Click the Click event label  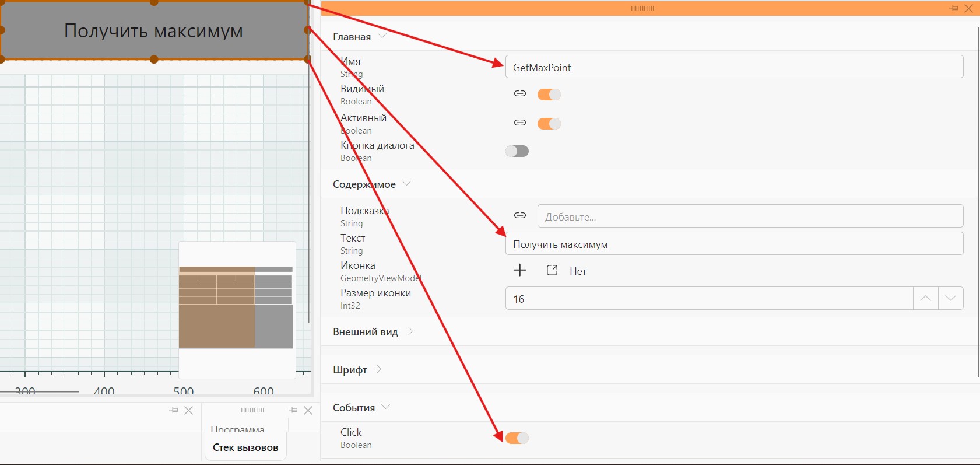click(351, 432)
